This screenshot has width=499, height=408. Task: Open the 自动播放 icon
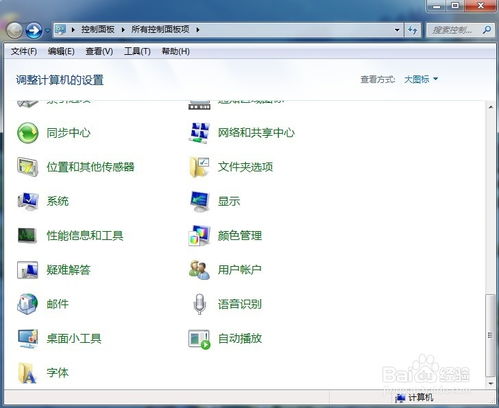[199, 339]
